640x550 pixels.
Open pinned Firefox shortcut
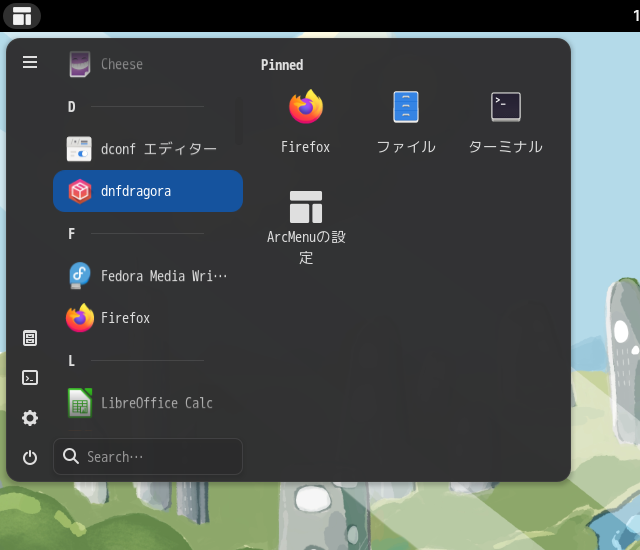tap(306, 122)
